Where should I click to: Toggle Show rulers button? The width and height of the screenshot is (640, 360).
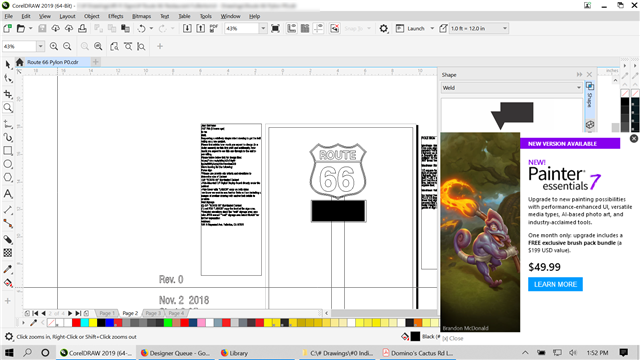pos(291,29)
